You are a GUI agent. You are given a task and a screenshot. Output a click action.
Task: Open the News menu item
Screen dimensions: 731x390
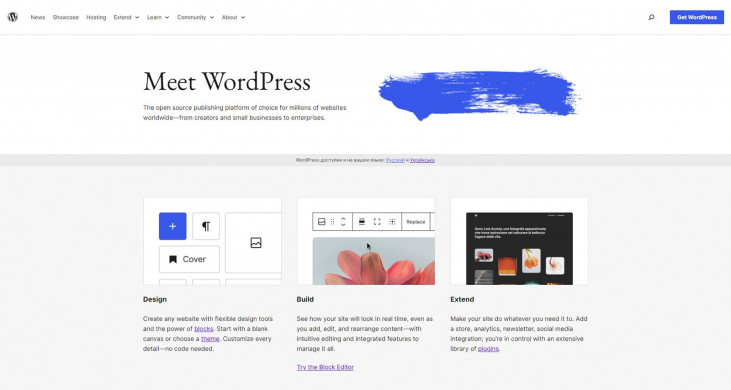tap(38, 17)
